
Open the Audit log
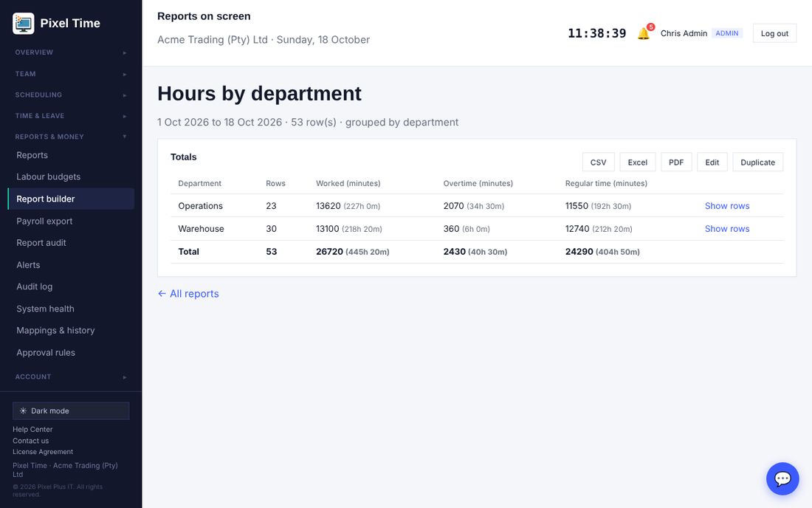(71, 287)
